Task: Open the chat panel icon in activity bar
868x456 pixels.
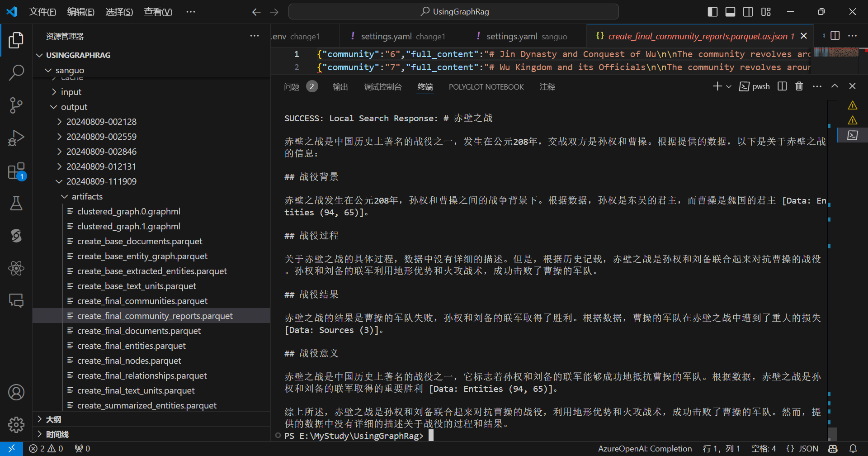Action: pyautogui.click(x=16, y=300)
